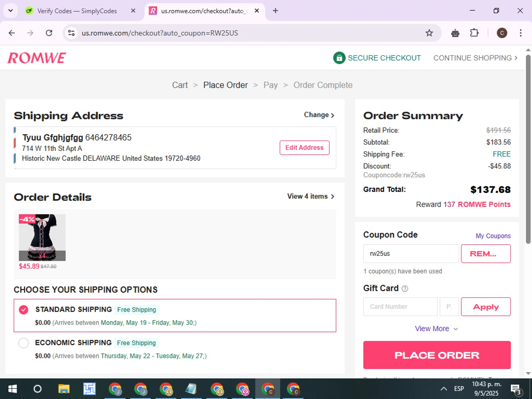Click the Grand Total amount $137.68
This screenshot has height=399, width=532.
490,190
